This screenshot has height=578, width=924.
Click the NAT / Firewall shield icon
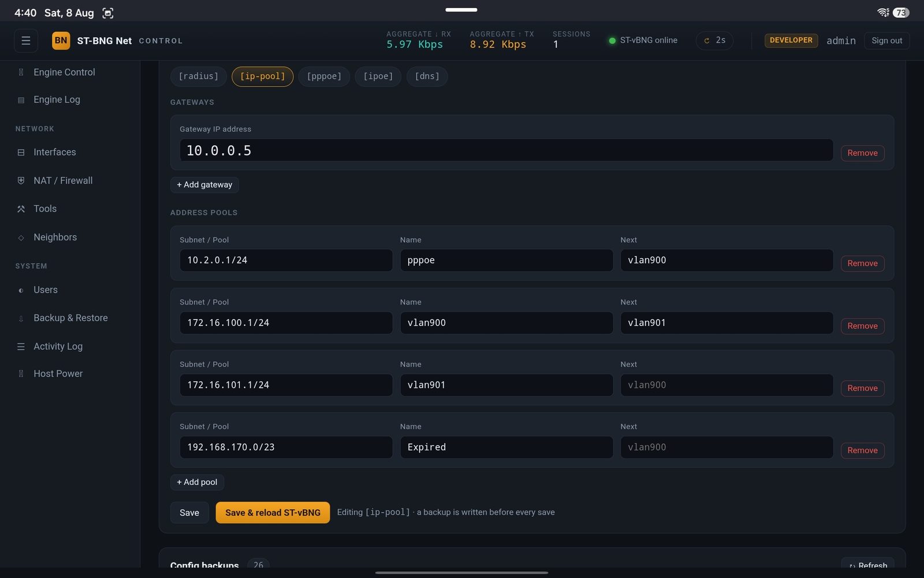21,180
